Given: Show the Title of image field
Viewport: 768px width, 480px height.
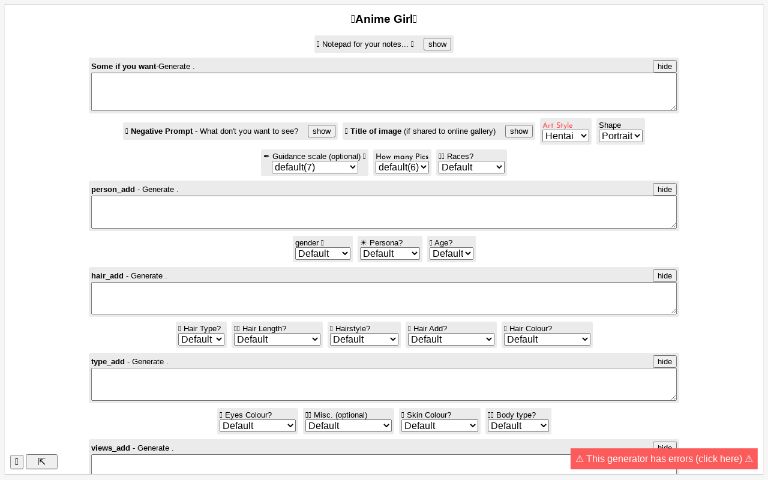Looking at the screenshot, I should pyautogui.click(x=518, y=131).
